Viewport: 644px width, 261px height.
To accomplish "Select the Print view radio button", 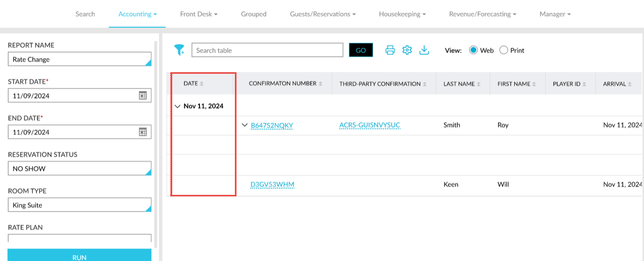I will [x=504, y=50].
